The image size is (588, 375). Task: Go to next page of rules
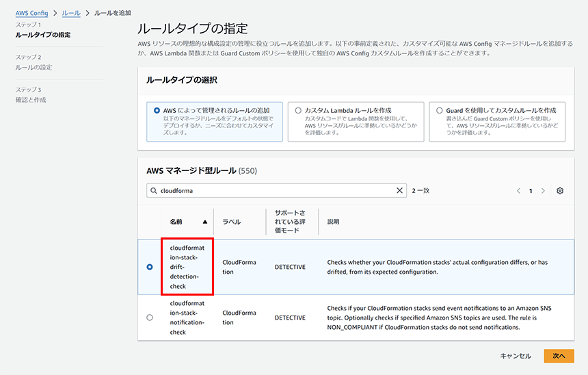point(543,191)
